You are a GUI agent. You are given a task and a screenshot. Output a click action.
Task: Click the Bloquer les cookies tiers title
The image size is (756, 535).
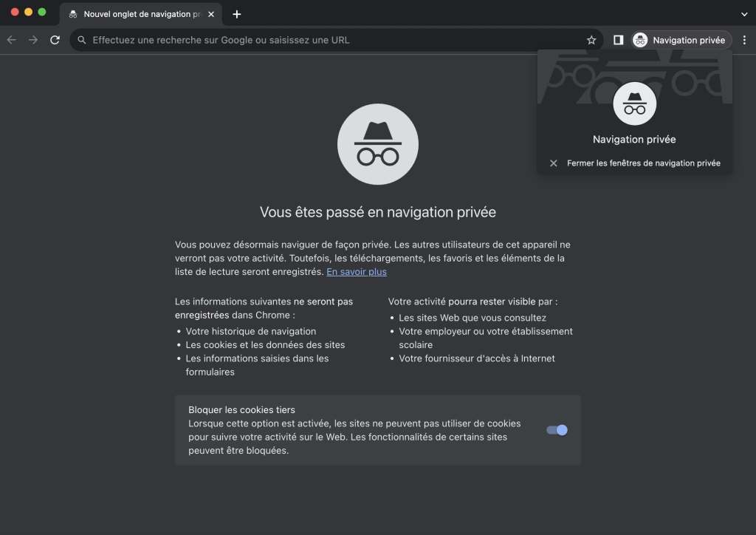(241, 409)
